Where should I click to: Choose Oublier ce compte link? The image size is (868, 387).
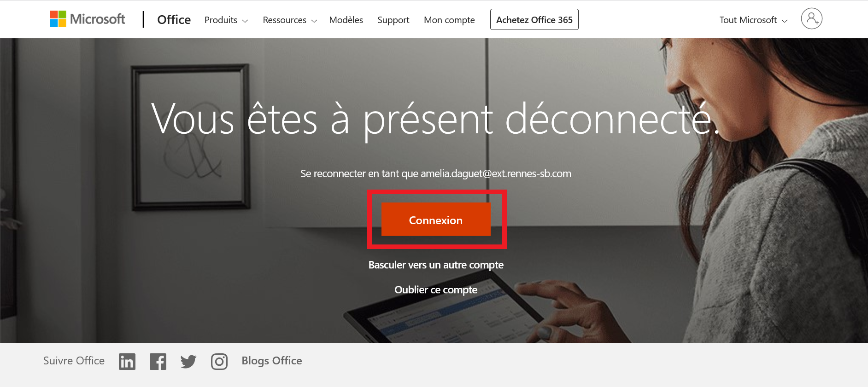436,290
